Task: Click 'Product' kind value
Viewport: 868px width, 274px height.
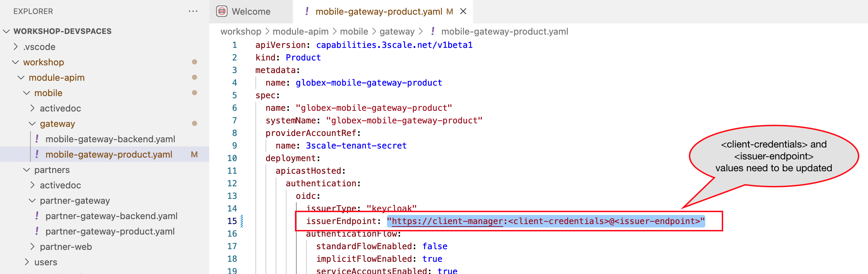Action: [303, 57]
